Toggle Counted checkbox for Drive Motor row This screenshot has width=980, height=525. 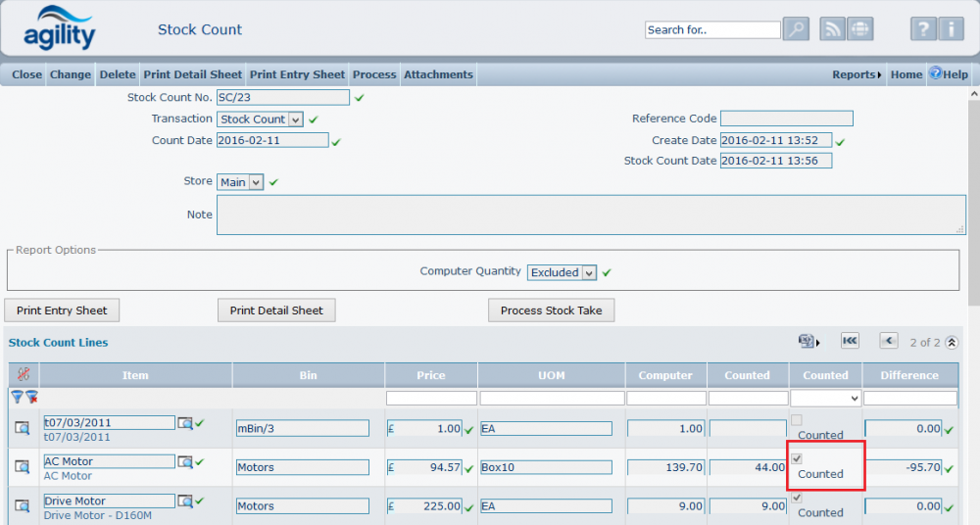coord(797,498)
